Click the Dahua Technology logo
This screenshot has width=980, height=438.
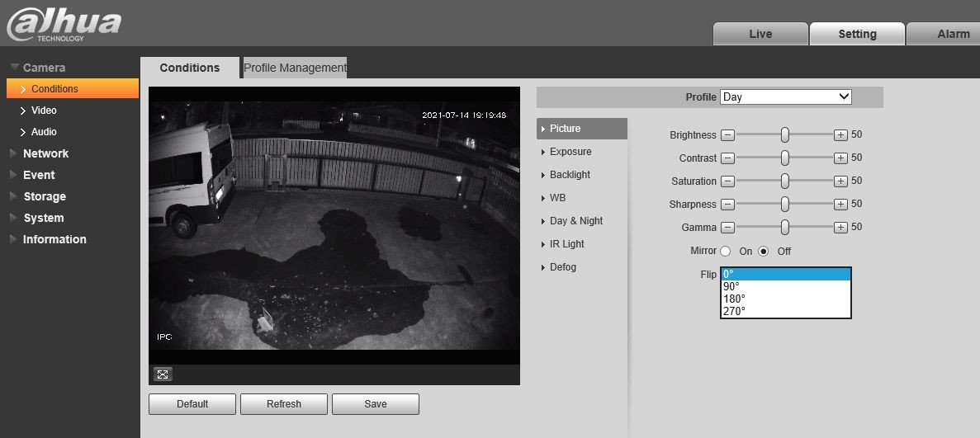64,26
